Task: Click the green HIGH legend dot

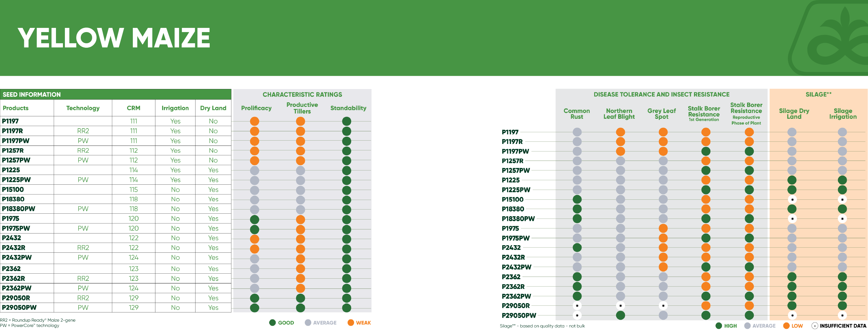Action: [x=719, y=326]
